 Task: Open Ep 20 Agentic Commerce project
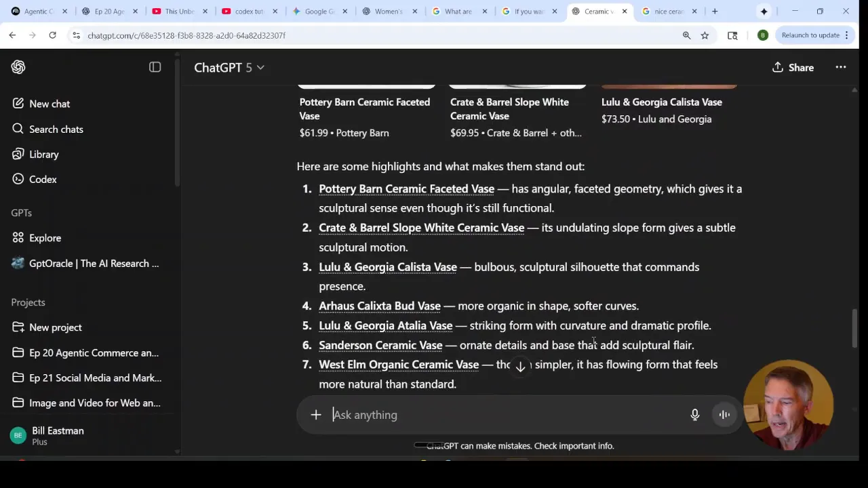(94, 352)
